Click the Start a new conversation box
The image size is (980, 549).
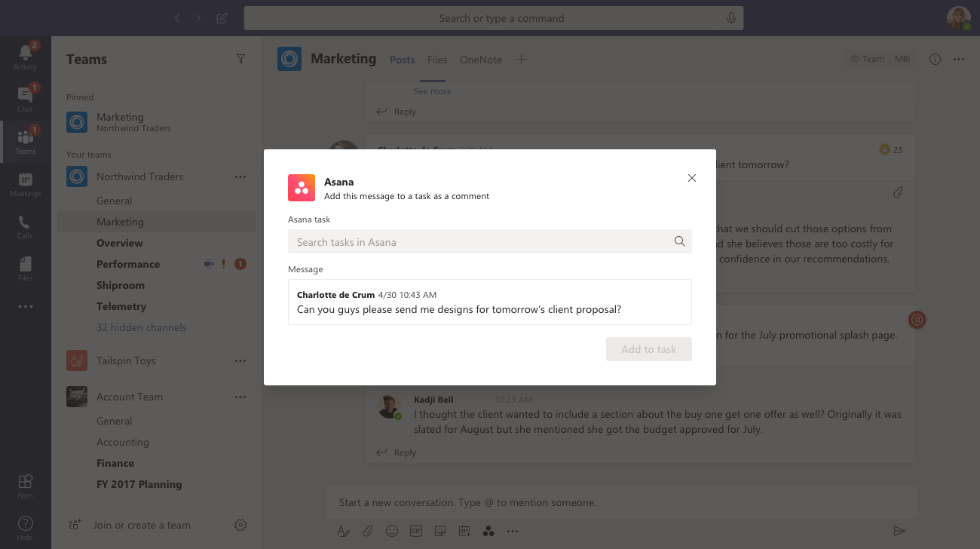(x=621, y=502)
